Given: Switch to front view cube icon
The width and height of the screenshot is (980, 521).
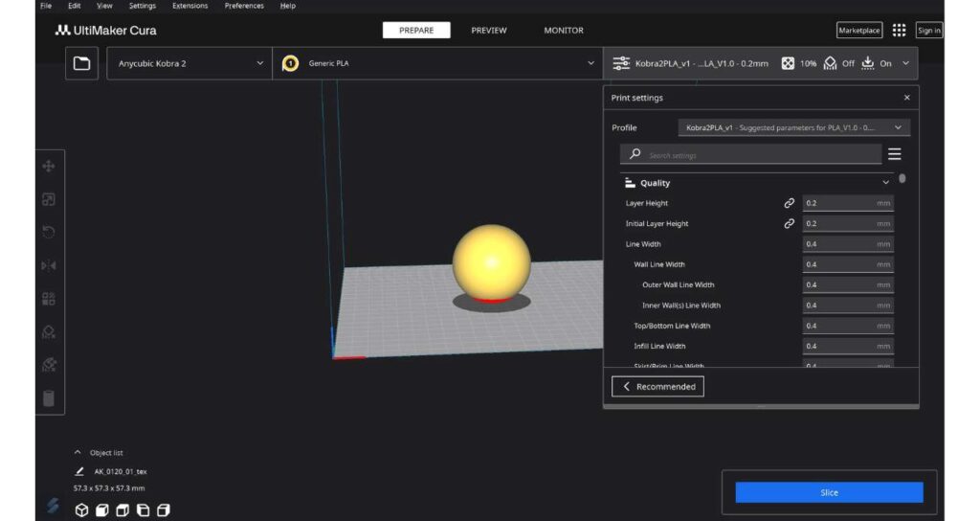Looking at the screenshot, I should 101,510.
